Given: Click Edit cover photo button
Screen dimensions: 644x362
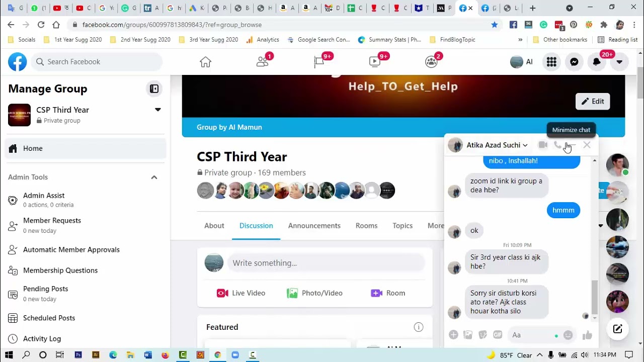Looking at the screenshot, I should (593, 101).
